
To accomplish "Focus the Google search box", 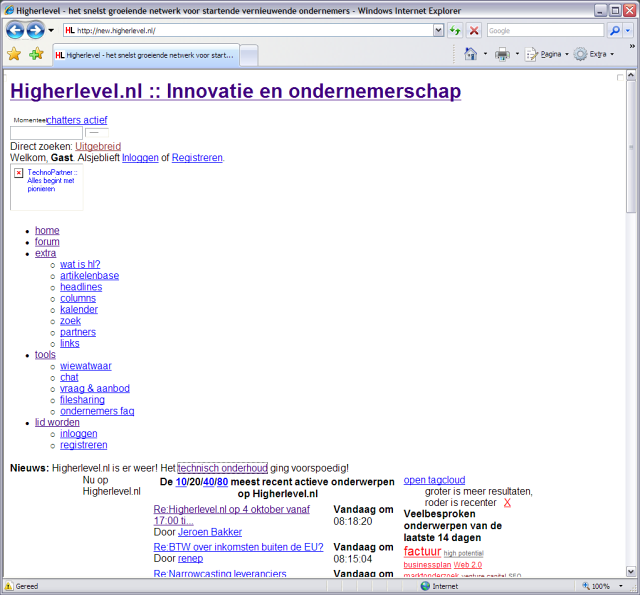I will pos(545,30).
